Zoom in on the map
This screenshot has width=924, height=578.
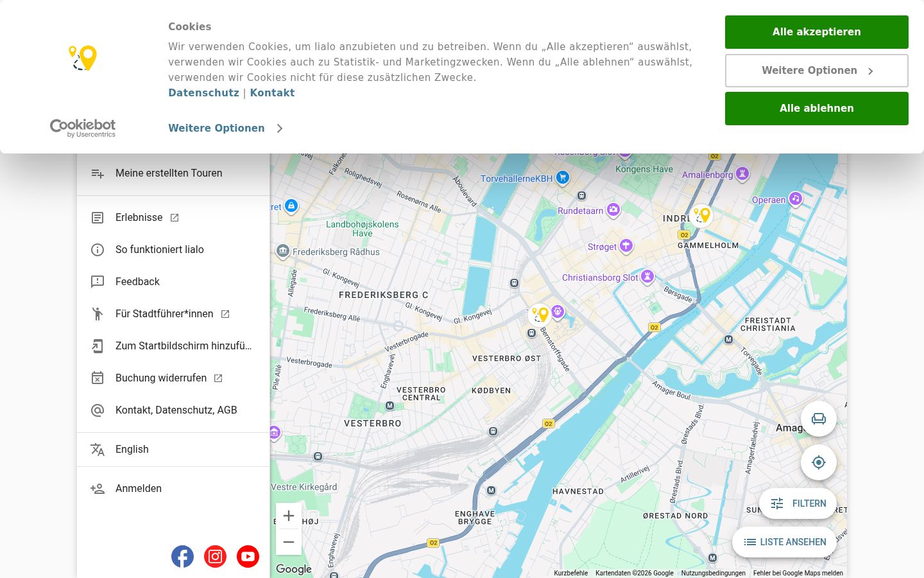289,516
